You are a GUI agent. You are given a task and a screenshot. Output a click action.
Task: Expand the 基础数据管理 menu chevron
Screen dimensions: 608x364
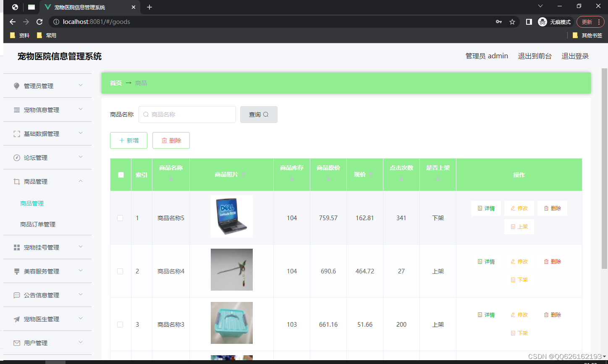(x=81, y=133)
